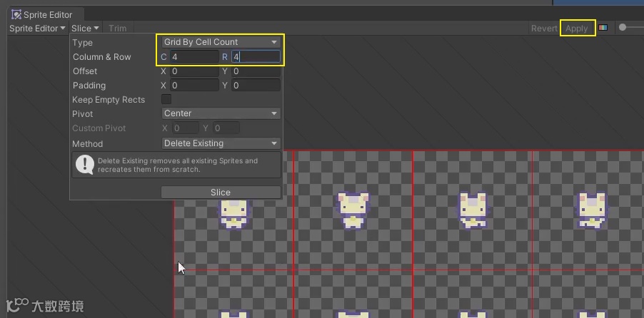The height and width of the screenshot is (318, 644).
Task: Click the Trim toolbar item
Action: click(118, 29)
